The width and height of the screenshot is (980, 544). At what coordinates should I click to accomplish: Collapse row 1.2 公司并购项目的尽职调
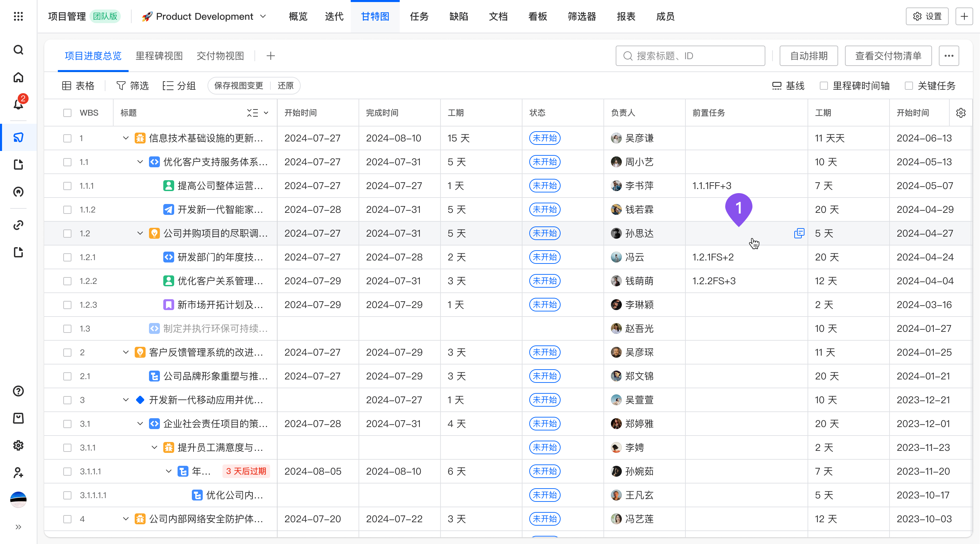tap(140, 233)
